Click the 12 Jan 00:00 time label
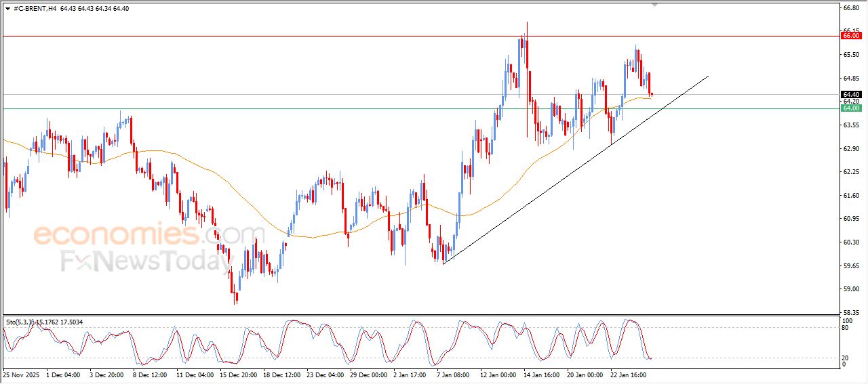Viewport: 868px width, 384px height. 498,374
